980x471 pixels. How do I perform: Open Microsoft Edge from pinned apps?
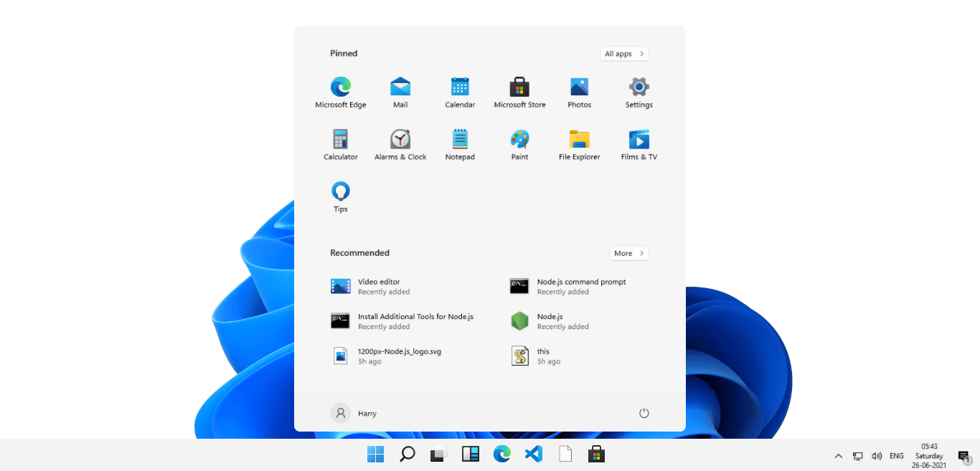tap(340, 86)
